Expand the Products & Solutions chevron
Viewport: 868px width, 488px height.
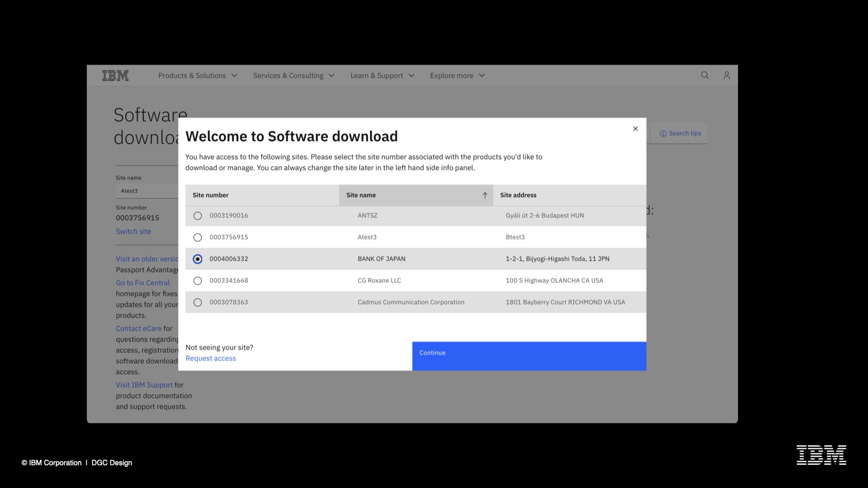coord(234,75)
